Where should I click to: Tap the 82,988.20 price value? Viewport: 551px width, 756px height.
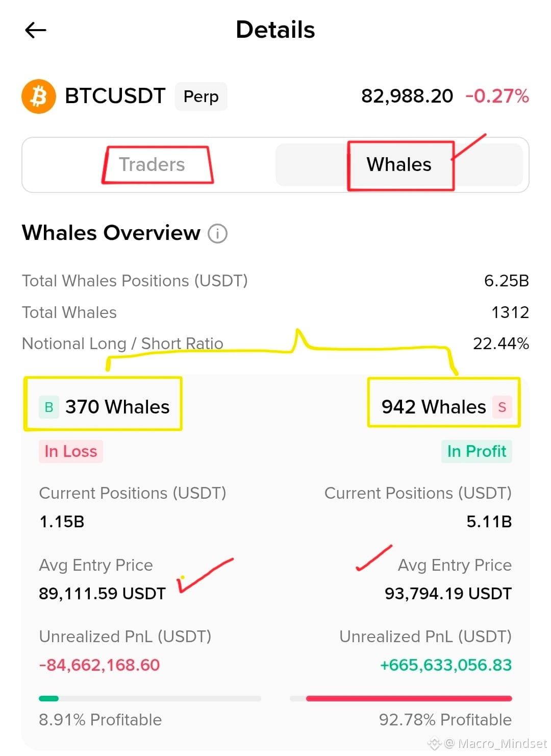pyautogui.click(x=407, y=96)
